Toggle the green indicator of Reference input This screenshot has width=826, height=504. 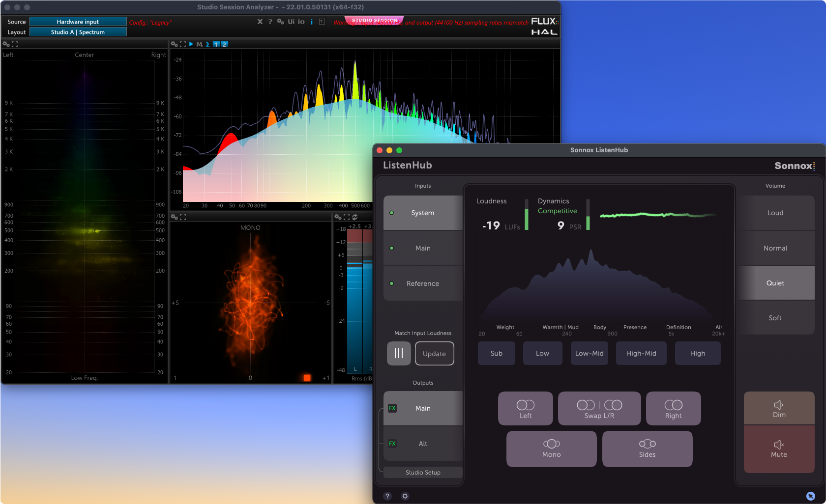pyautogui.click(x=391, y=283)
